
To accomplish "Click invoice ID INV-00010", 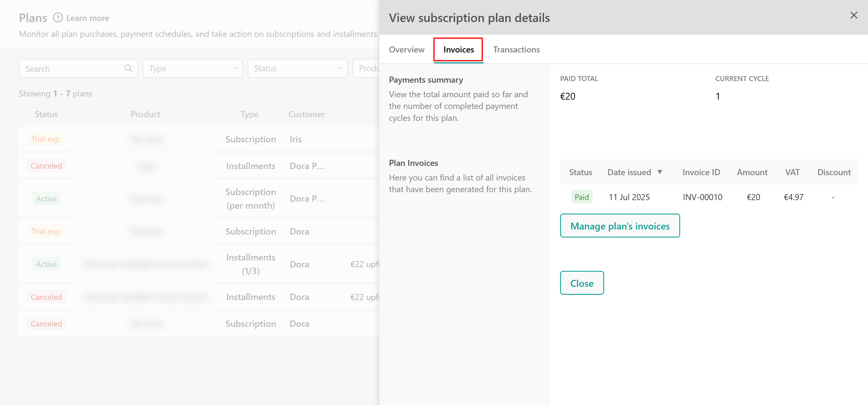I will point(702,197).
